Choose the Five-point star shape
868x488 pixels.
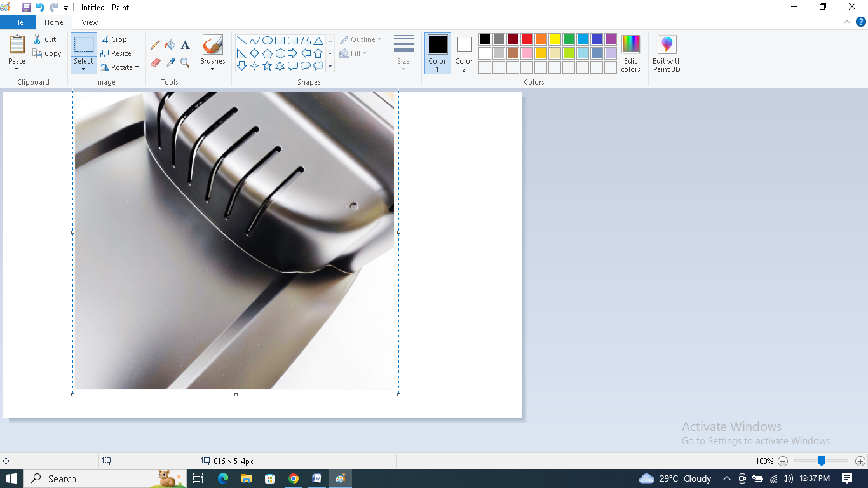pos(267,65)
